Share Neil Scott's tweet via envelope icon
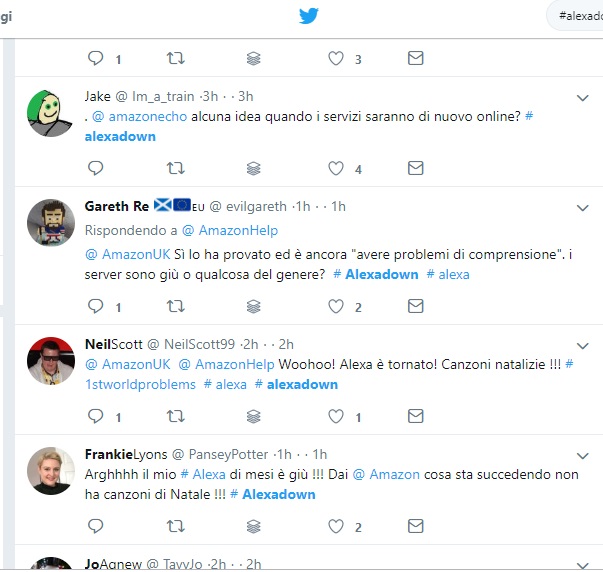This screenshot has width=603, height=572. pos(415,416)
